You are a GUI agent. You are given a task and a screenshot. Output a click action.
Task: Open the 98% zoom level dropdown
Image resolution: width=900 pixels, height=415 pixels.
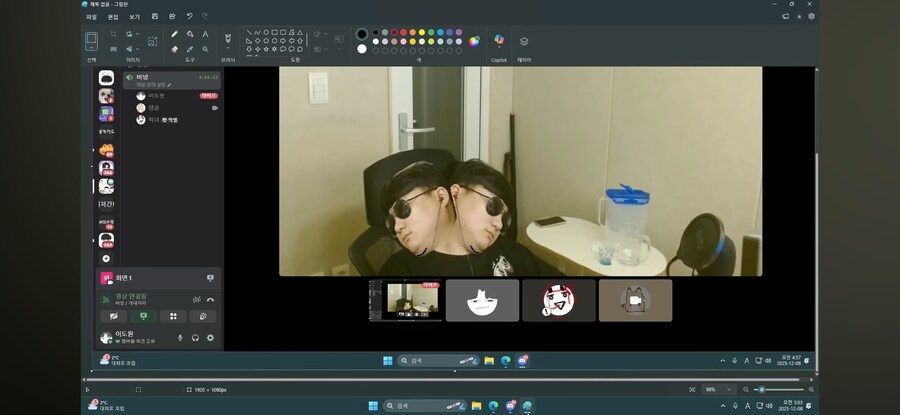pos(719,390)
